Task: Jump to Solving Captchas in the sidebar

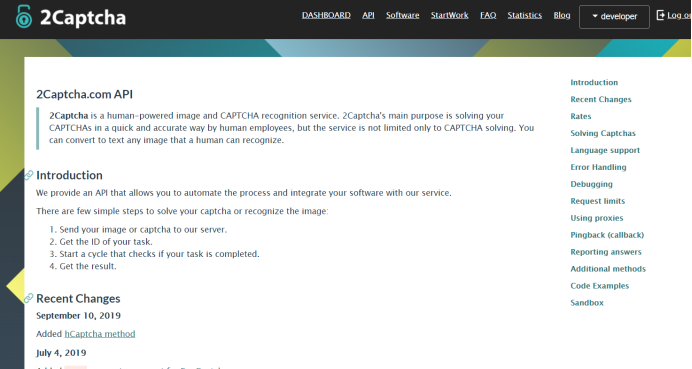Action: click(603, 133)
